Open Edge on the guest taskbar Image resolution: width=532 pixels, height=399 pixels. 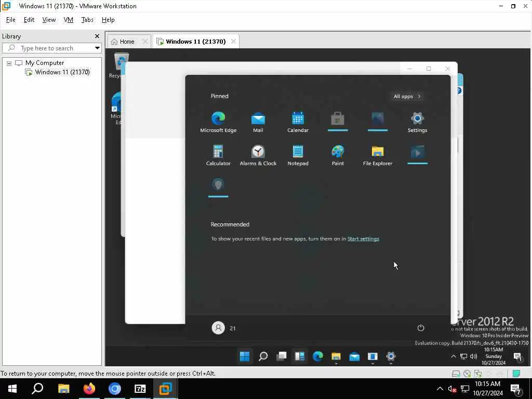tap(317, 356)
